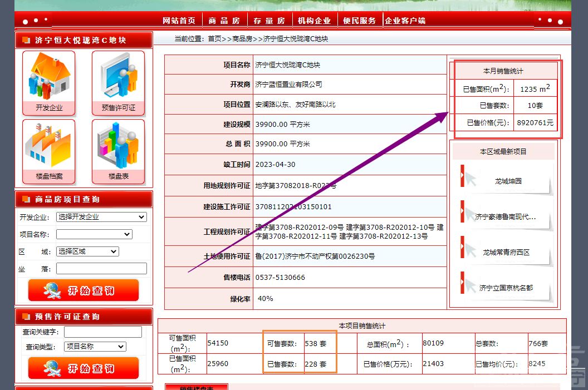
Task: Click the 坐落 input field
Action: click(101, 269)
